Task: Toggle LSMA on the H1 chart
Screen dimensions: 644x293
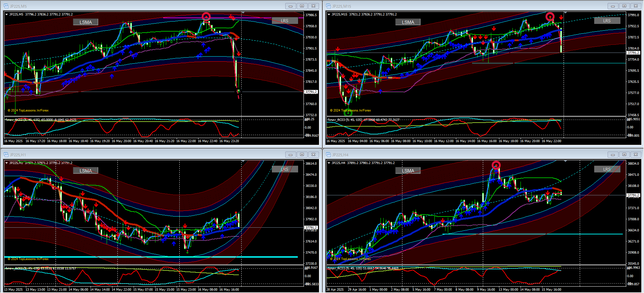Action: [x=85, y=171]
